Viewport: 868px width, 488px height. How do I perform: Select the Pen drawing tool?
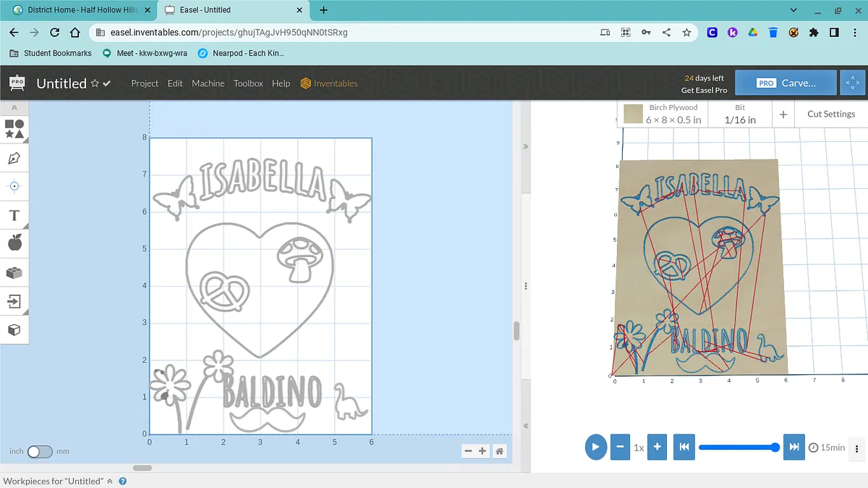click(14, 158)
